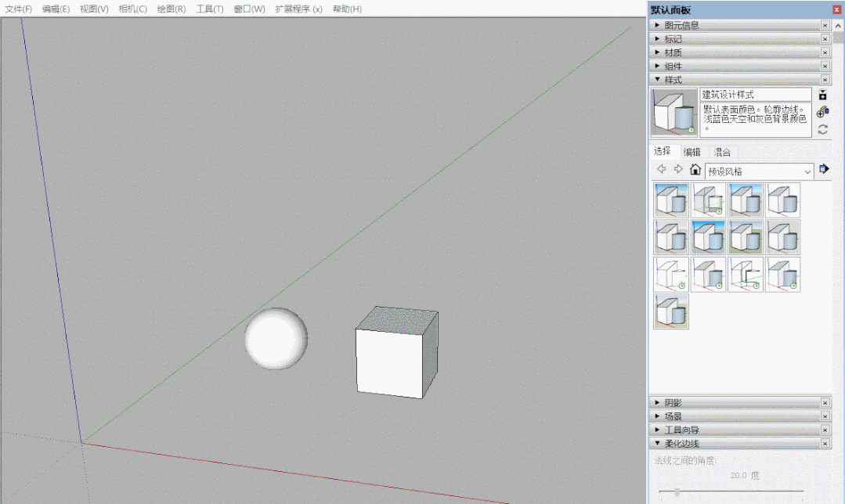The width and height of the screenshot is (845, 504).
Task: Click the 20.0 度 angle value
Action: (745, 476)
